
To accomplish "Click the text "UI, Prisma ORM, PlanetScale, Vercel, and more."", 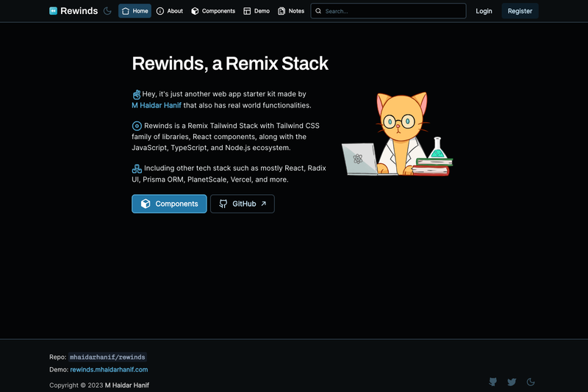I will point(210,179).
